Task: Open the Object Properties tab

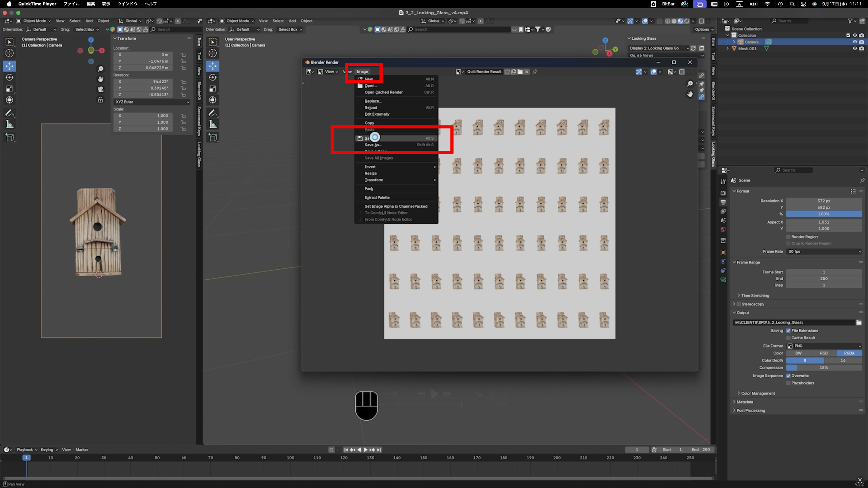Action: coord(723,252)
